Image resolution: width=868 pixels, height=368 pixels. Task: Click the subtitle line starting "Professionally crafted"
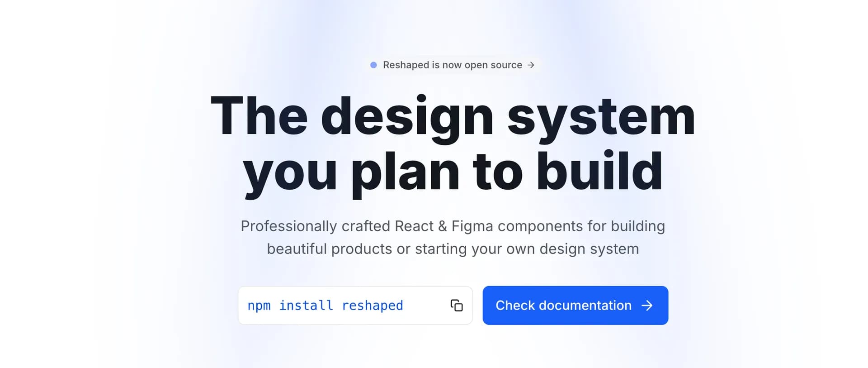(x=453, y=226)
